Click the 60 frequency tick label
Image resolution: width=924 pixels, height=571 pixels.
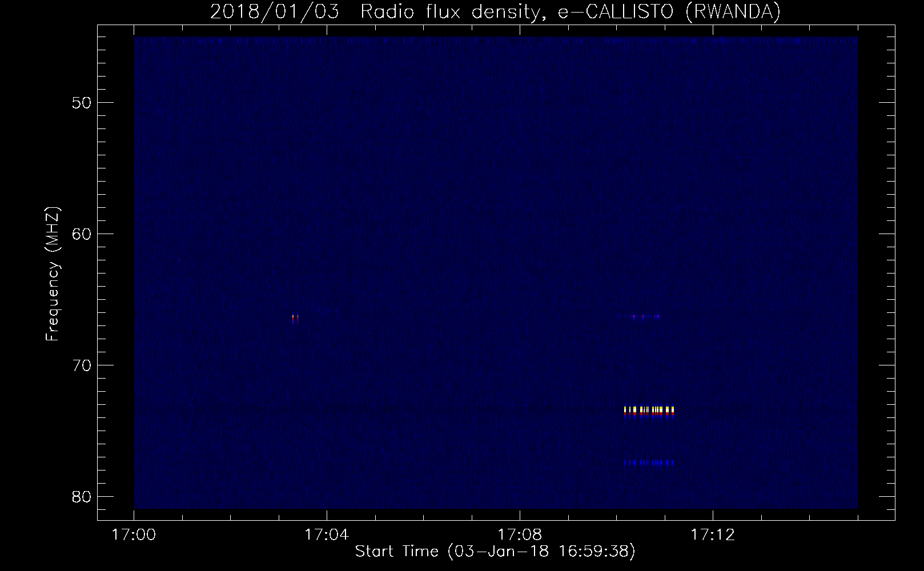(x=82, y=234)
